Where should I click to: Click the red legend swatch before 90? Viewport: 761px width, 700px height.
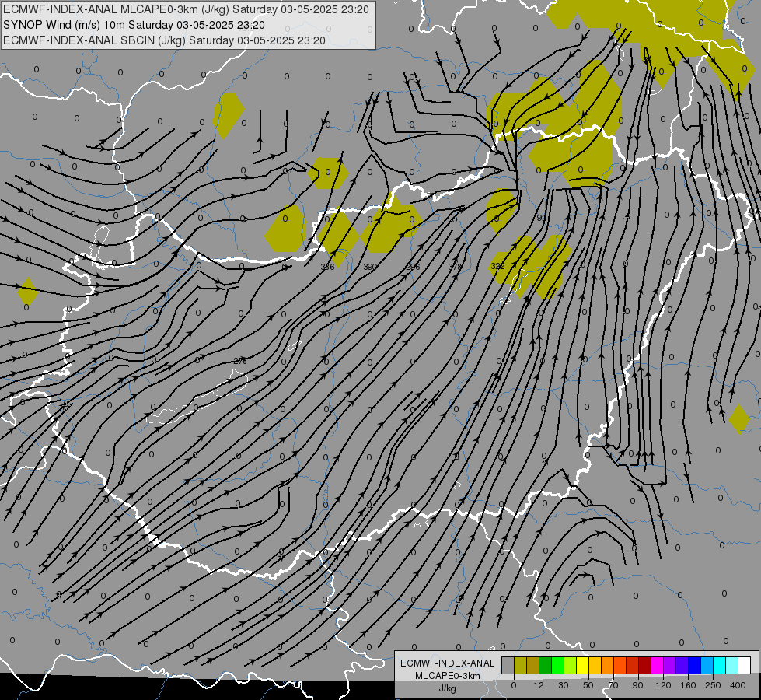pos(633,666)
